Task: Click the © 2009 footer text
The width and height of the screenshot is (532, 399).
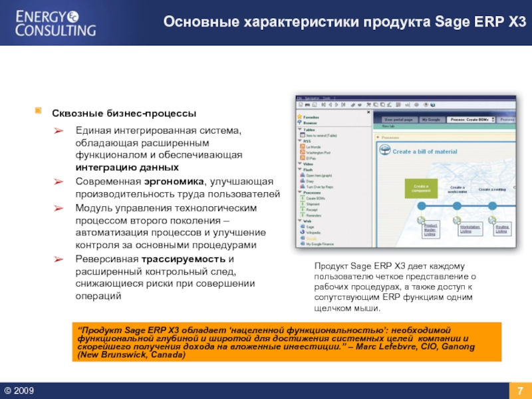Action: click(x=19, y=391)
